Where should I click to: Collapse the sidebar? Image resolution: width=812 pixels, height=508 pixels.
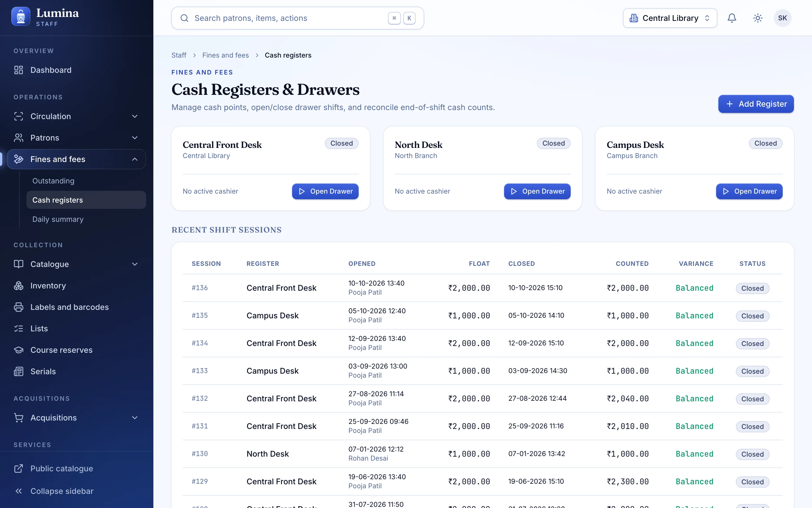(76, 491)
